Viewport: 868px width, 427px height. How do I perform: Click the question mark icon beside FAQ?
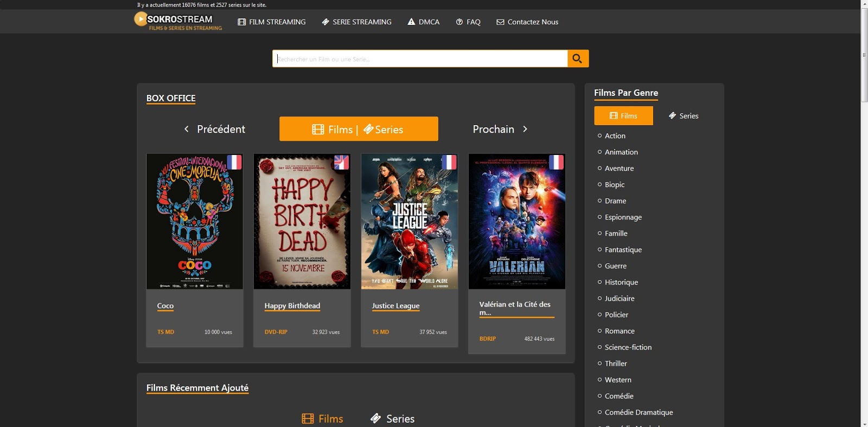459,22
